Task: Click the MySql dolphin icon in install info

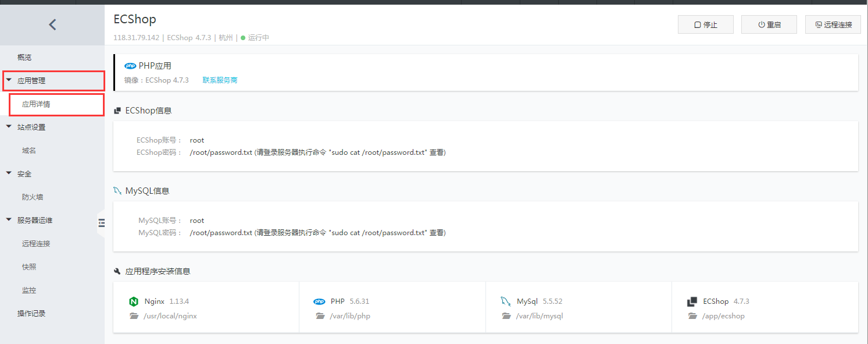Action: (506, 302)
